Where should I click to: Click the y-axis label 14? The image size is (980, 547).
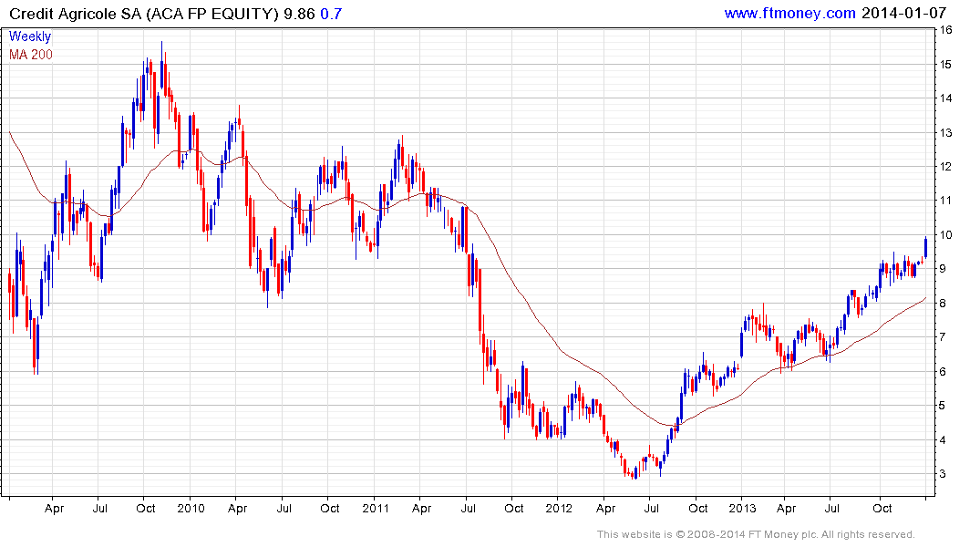pyautogui.click(x=945, y=98)
